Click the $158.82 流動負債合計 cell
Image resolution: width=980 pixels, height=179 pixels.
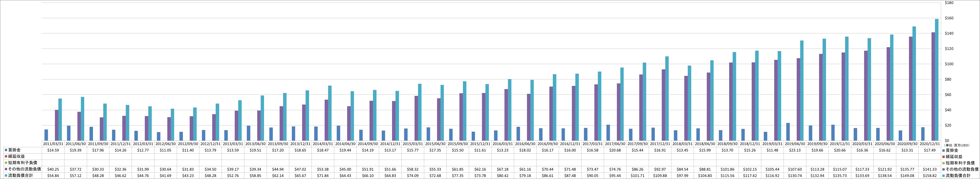pyautogui.click(x=930, y=175)
